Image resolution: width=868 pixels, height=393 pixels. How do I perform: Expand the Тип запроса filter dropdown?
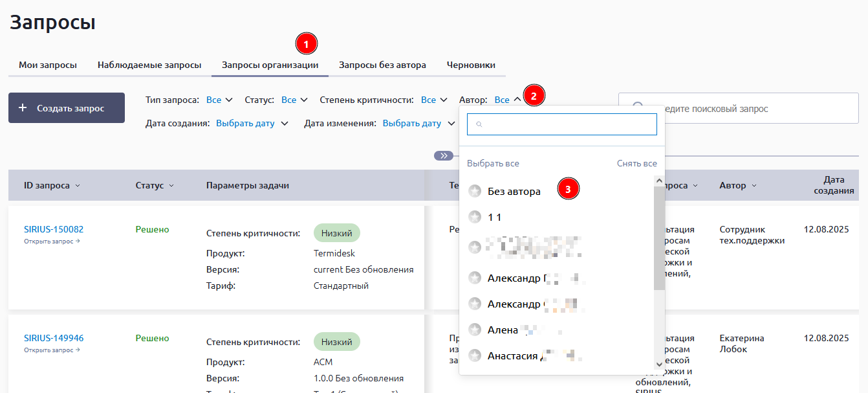219,100
